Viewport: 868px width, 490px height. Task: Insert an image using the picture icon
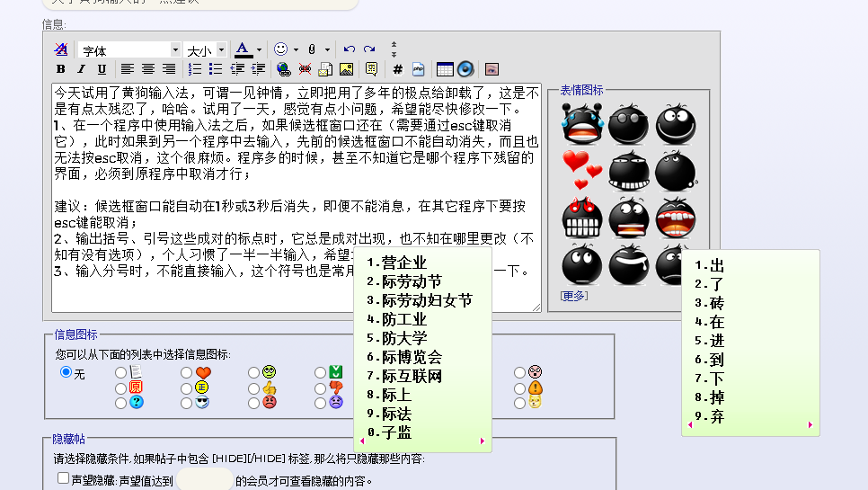[346, 69]
